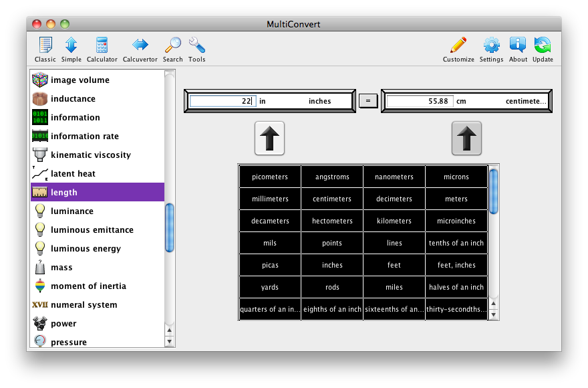Choose millimeters unit
Screen dimensions: 588x388
(270, 199)
